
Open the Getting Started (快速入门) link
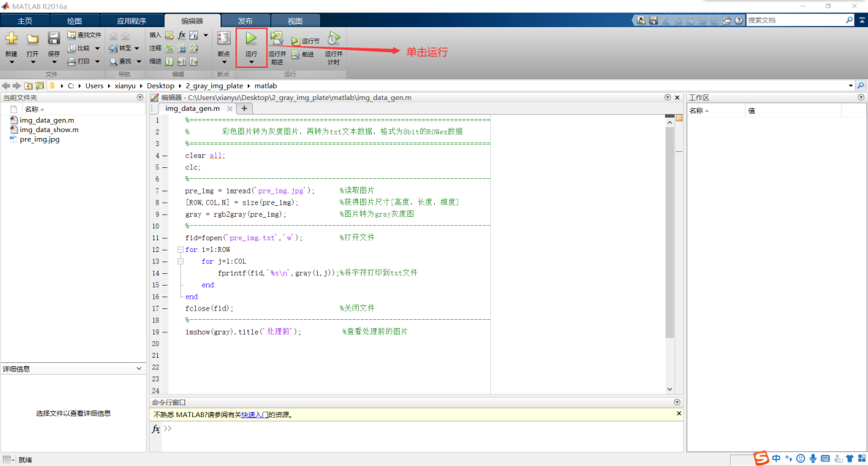[254, 415]
